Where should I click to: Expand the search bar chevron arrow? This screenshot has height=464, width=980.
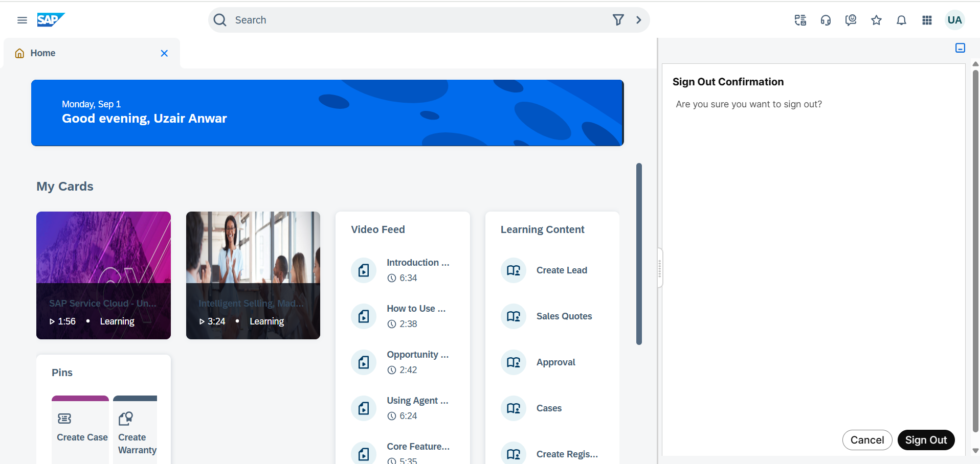pyautogui.click(x=638, y=20)
